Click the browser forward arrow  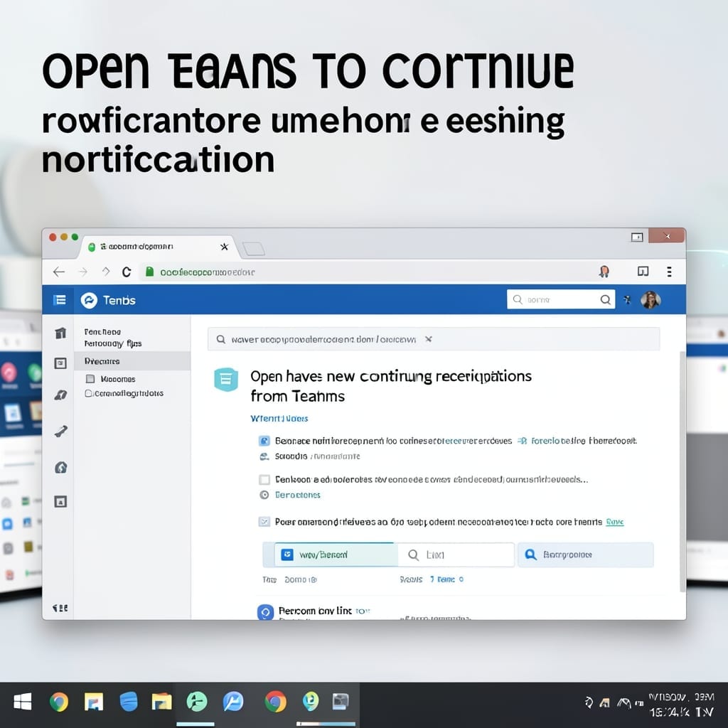pos(84,272)
